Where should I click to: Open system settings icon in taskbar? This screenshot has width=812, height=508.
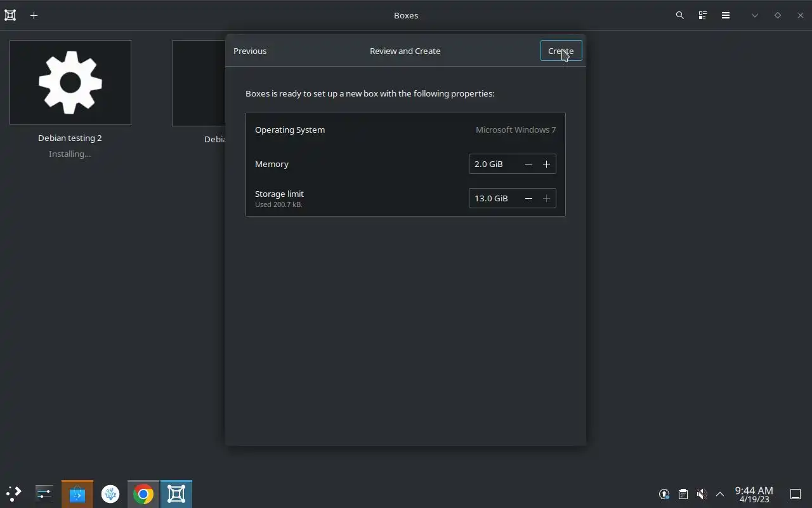(x=44, y=493)
